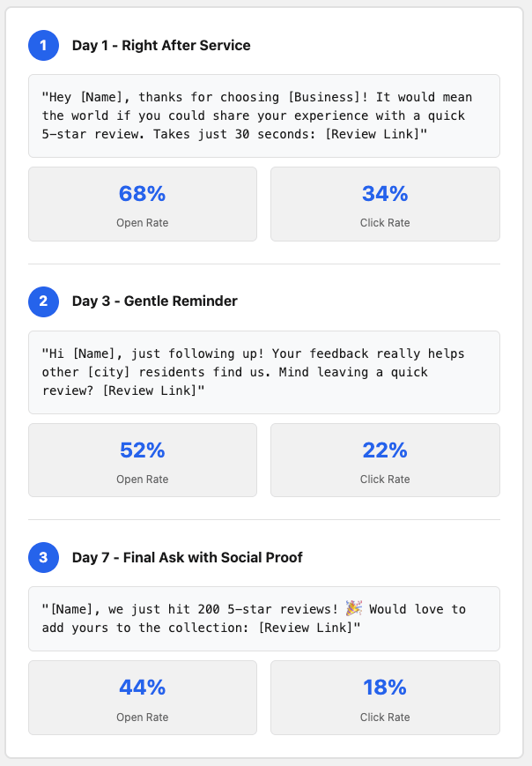Image resolution: width=532 pixels, height=766 pixels.
Task: Click the 68% percentage value
Action: coord(143,194)
